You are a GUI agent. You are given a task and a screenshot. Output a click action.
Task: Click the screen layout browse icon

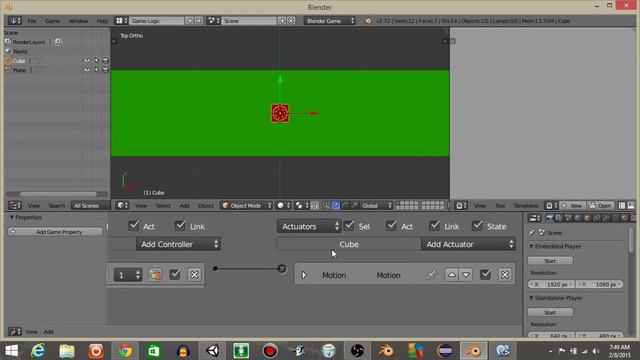[x=121, y=21]
